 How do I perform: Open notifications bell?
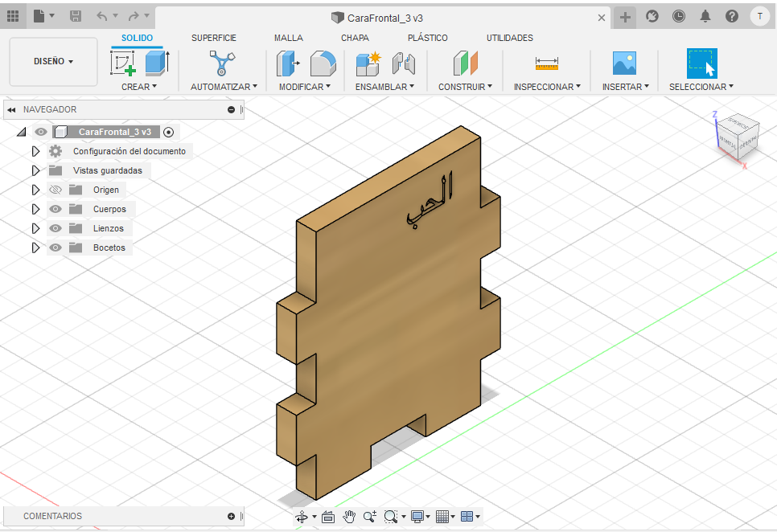[705, 16]
